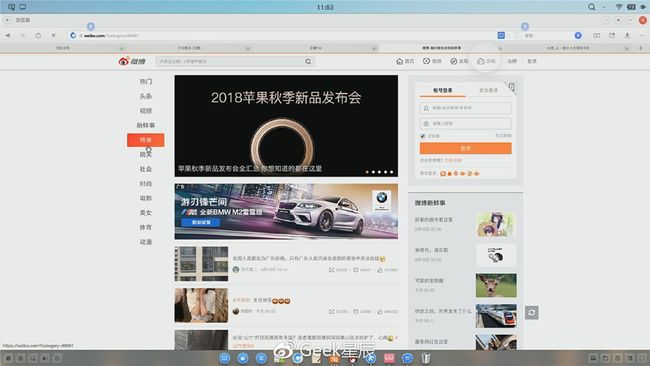Click the Wi-Fi icon in top bar
Screen dimensions: 650x366
[618, 7]
